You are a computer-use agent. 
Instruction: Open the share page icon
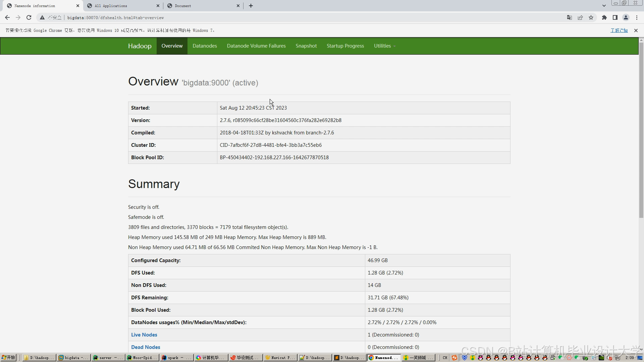tap(580, 17)
